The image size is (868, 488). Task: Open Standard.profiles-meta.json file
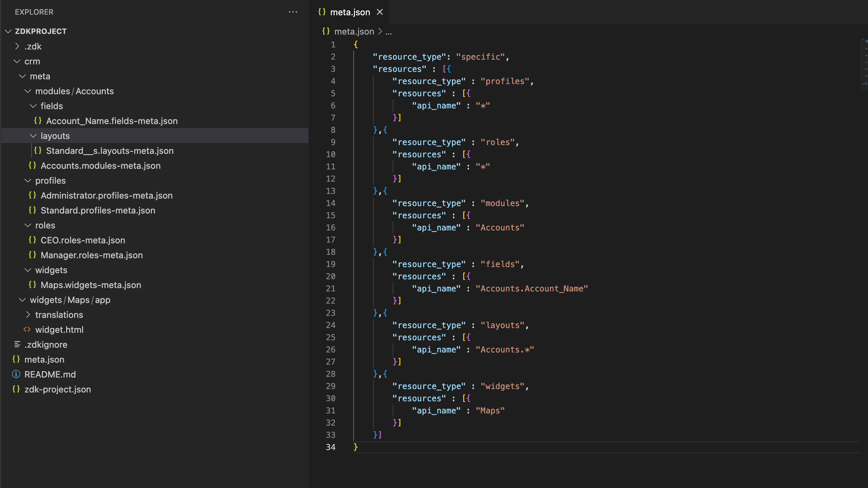98,210
